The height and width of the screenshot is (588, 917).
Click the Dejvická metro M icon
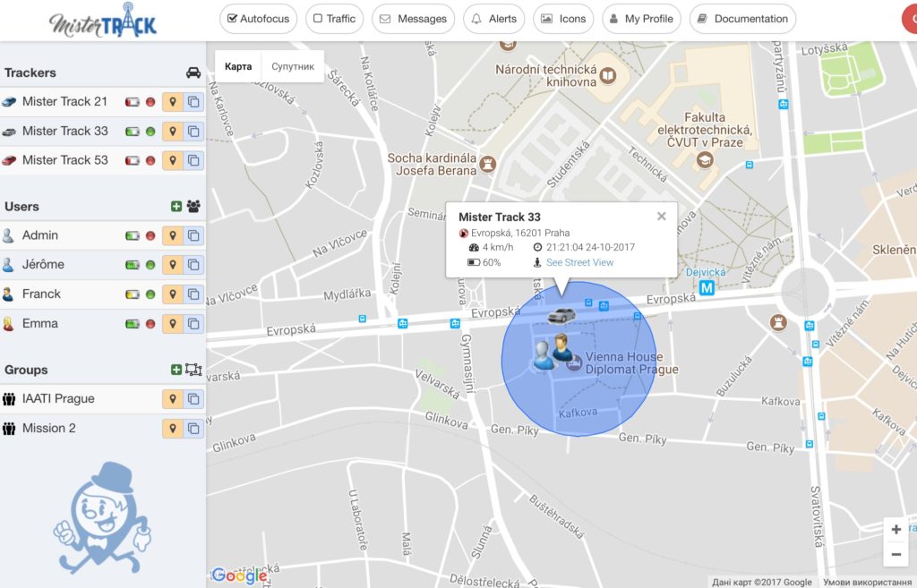[707, 287]
